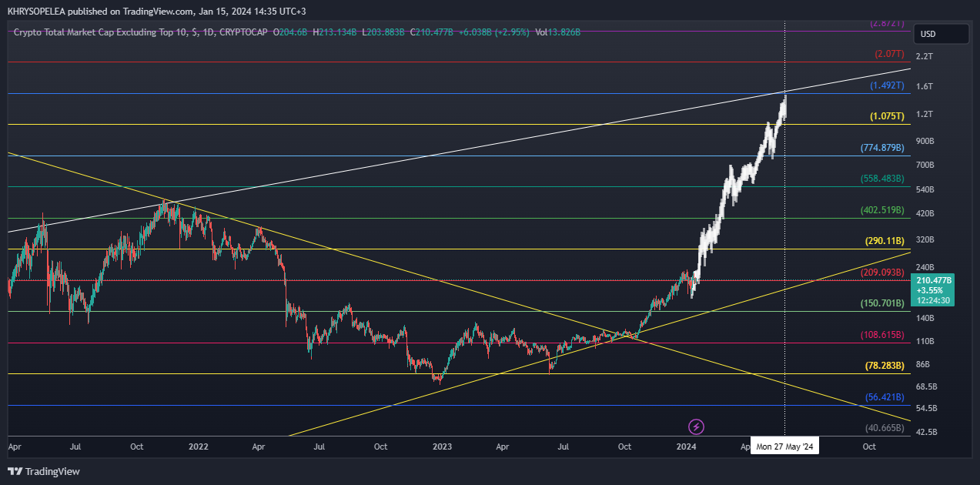Click the 540B tick on price scale
980x485 pixels.
coord(925,189)
